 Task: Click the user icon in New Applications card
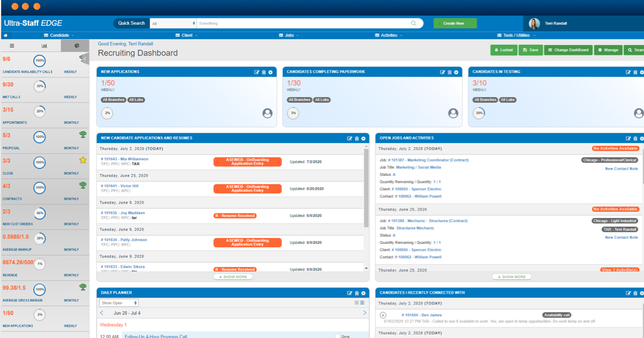(x=268, y=114)
